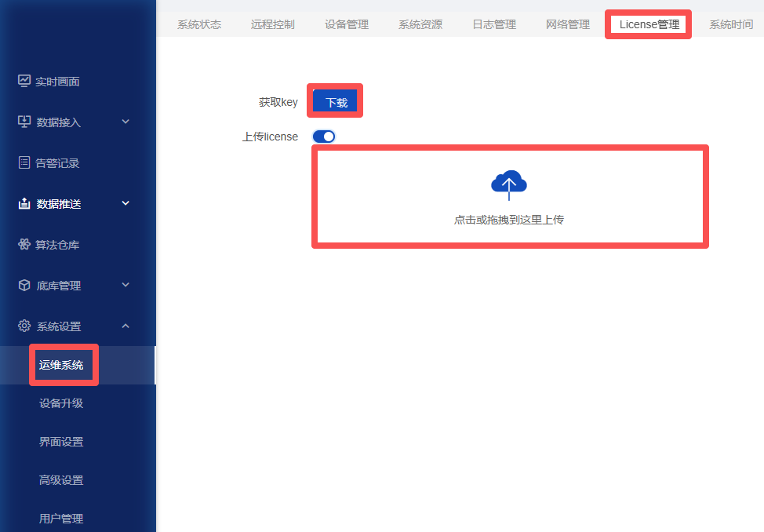Viewport: 764px width, 532px height.
Task: Click the 系统设置 gear icon
Action: 24,326
